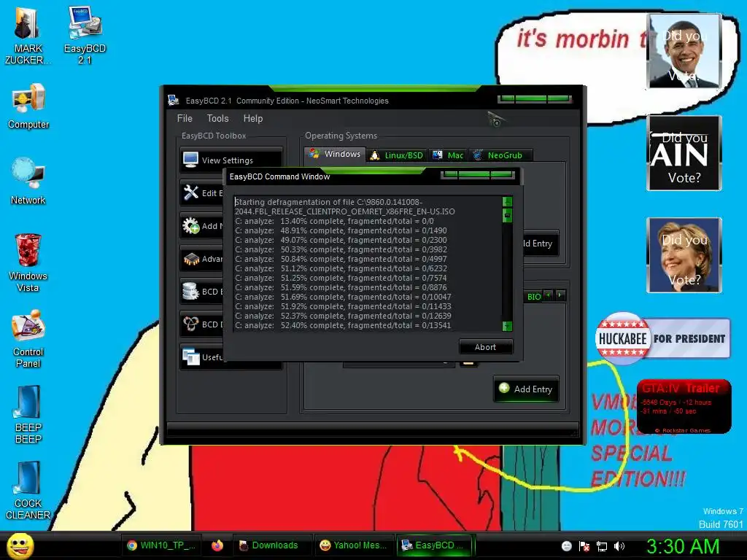Open the Computer desktop icon

28,106
